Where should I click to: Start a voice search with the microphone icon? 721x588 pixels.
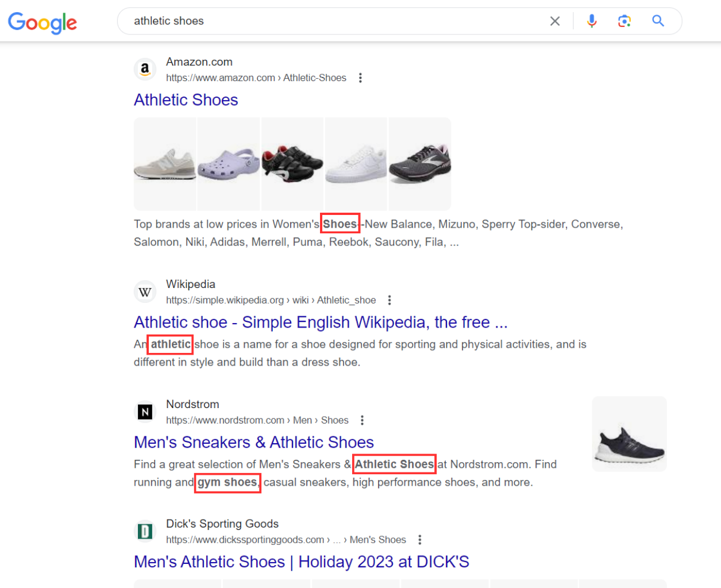coord(592,21)
